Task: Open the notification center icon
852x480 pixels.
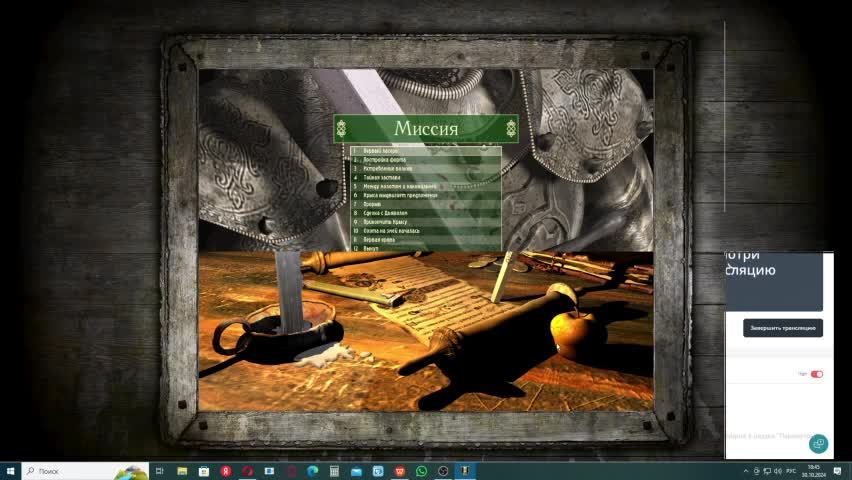Action: click(x=838, y=471)
